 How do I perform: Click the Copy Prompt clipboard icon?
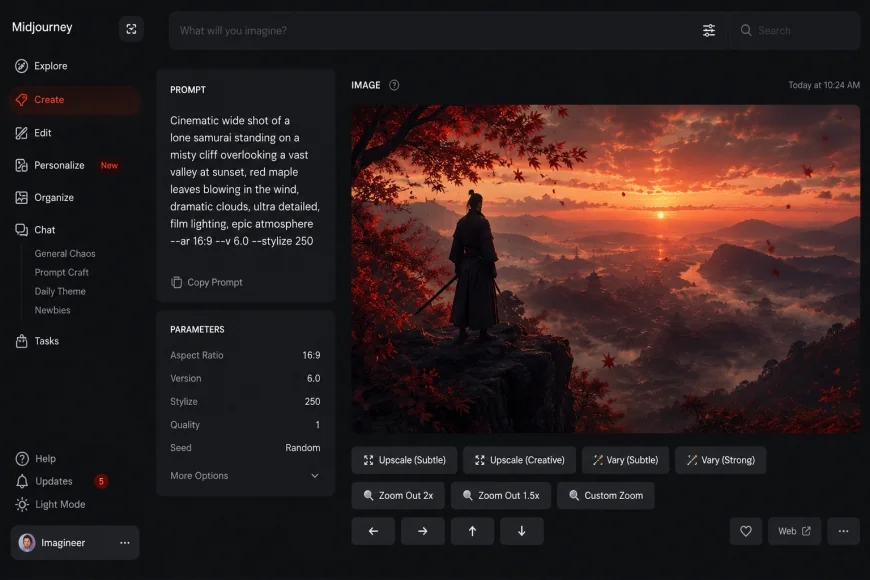coord(176,283)
